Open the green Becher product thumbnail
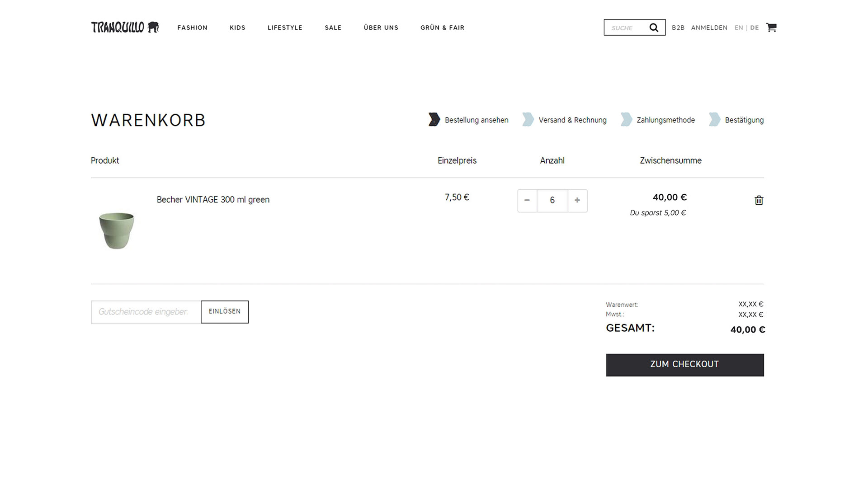Image resolution: width=868 pixels, height=488 pixels. 117,230
